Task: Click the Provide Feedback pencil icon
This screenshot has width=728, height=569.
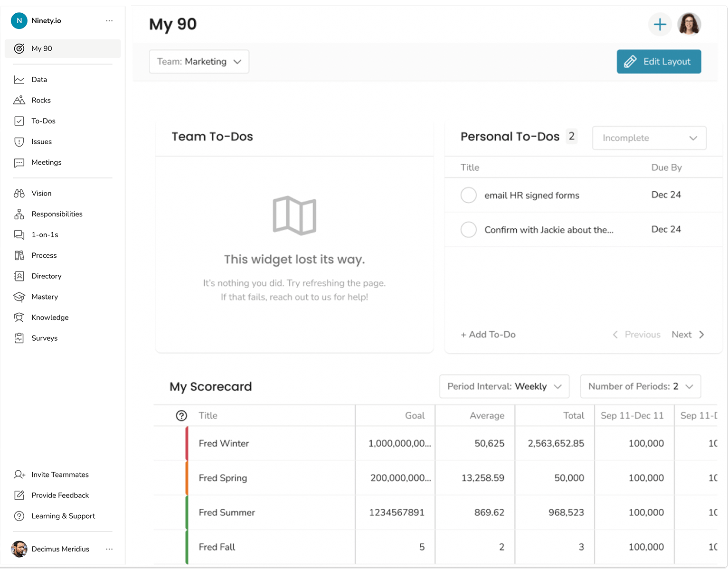Action: point(19,495)
